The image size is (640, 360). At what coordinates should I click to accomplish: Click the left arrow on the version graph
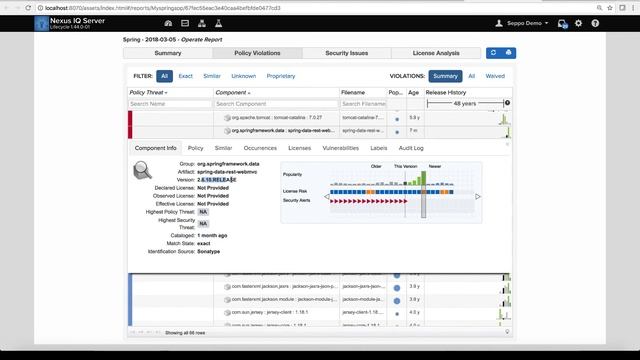[x=327, y=197]
